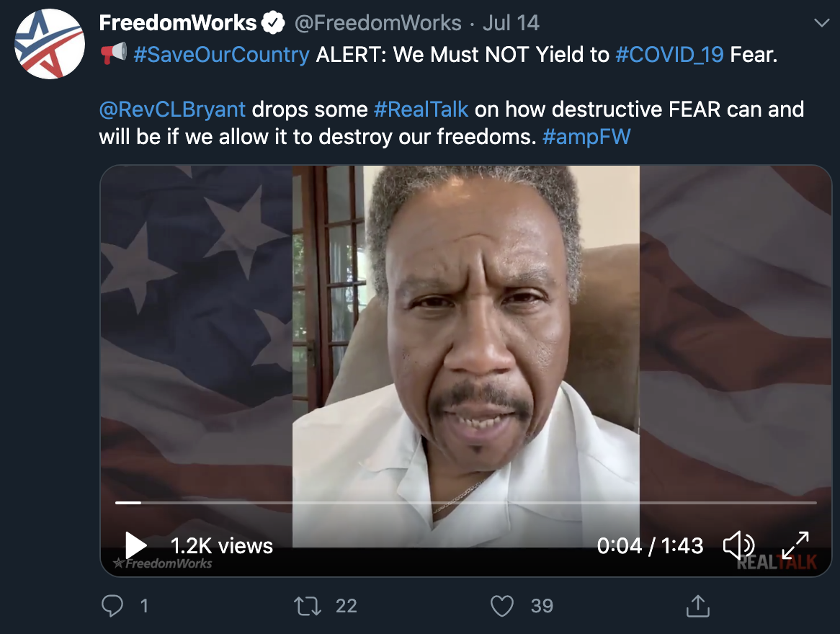Enter fullscreen with the expand arrows icon
The height and width of the screenshot is (634, 840).
795,545
